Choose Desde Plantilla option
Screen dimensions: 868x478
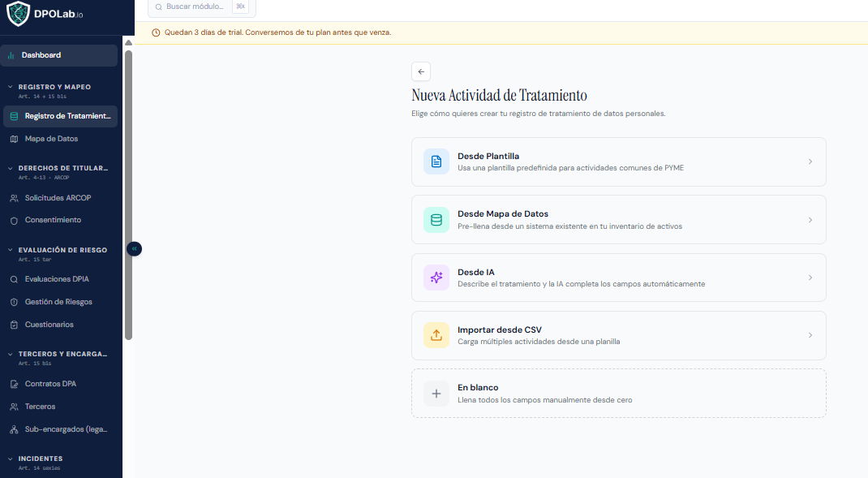[618, 161]
